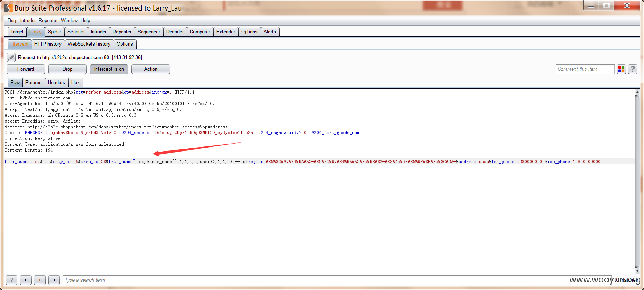Open the Intruder menu in menu bar
Image resolution: width=644 pixels, height=290 pixels.
[x=28, y=21]
